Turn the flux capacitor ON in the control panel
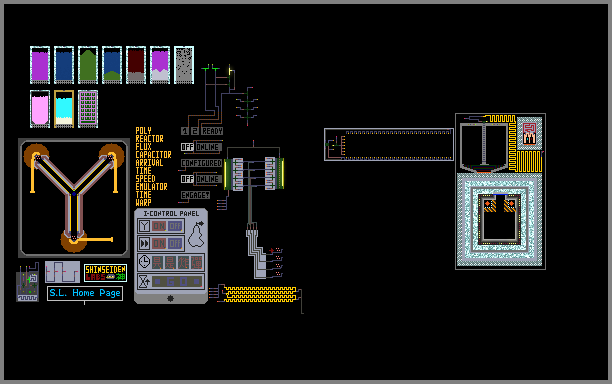 click(159, 226)
